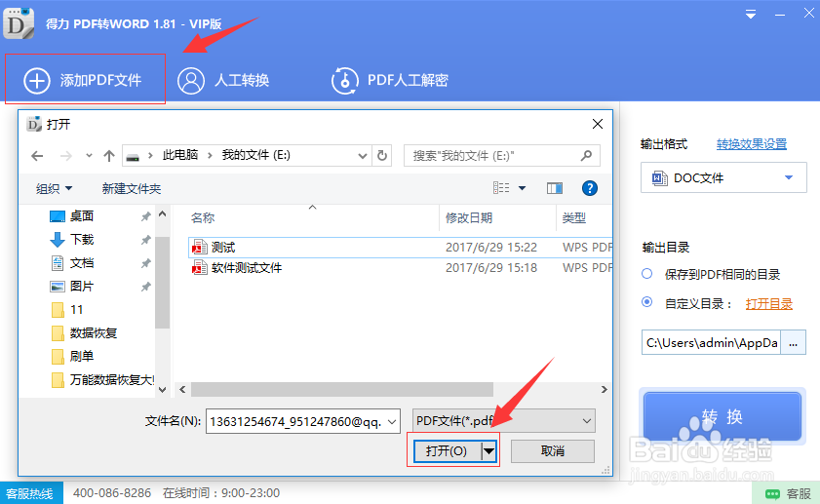Open the 组织 (Organize) menu

(54, 189)
